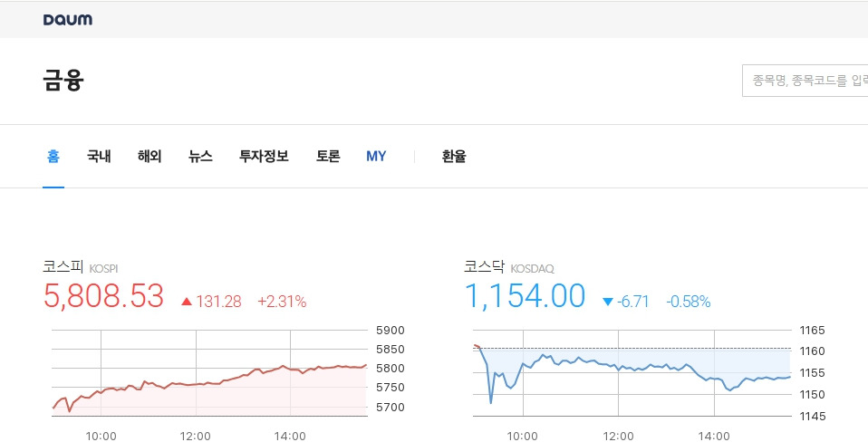
Task: Click the 5900 axis label on KOSPI chart
Action: 391,331
